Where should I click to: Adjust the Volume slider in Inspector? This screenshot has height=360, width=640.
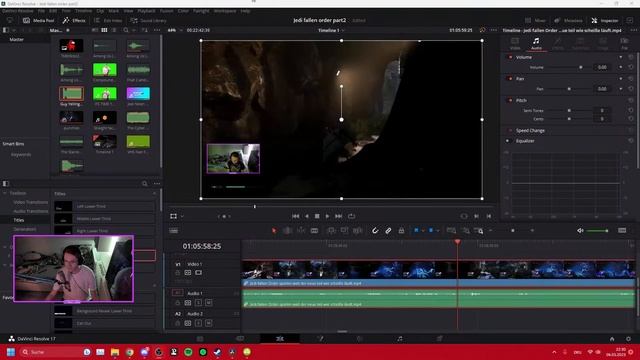tap(581, 67)
